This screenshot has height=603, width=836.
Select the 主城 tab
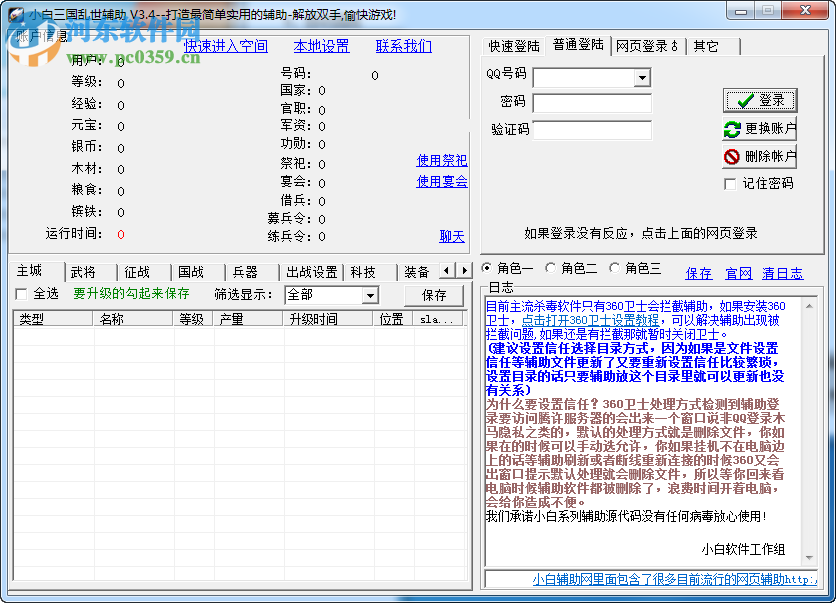coord(36,271)
